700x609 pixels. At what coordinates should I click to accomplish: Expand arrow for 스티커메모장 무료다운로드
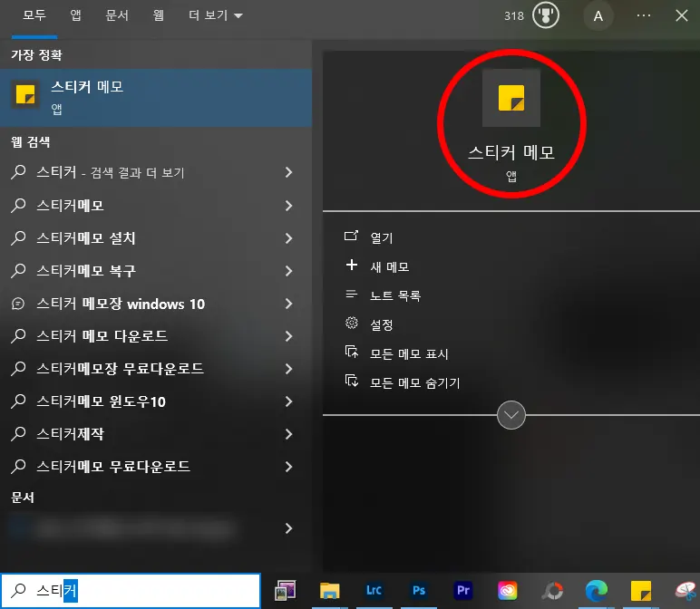coord(289,369)
